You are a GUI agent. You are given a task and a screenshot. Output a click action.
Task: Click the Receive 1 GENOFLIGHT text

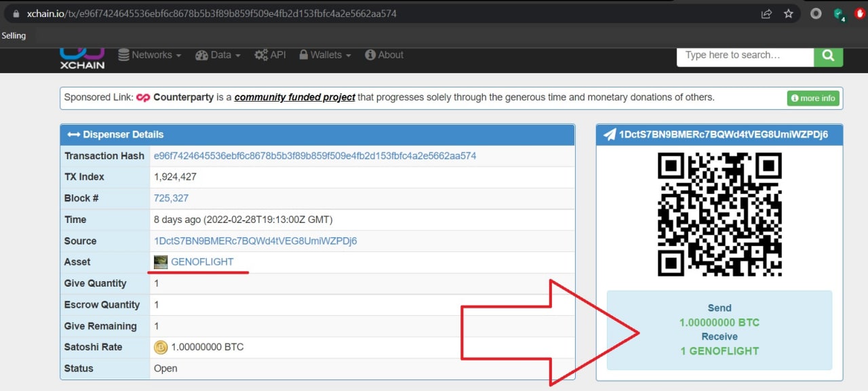click(x=719, y=351)
